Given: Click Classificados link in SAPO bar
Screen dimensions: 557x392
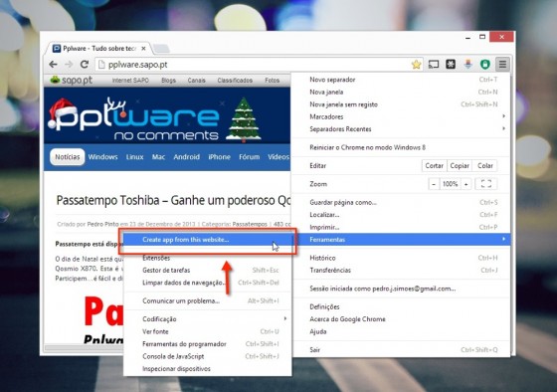Looking at the screenshot, I should click(x=235, y=81).
